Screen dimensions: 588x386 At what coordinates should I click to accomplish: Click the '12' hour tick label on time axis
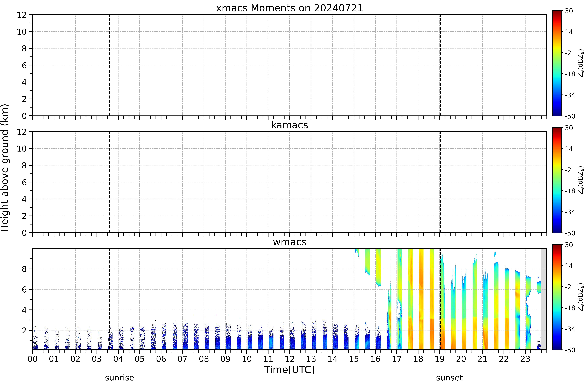click(x=290, y=359)
